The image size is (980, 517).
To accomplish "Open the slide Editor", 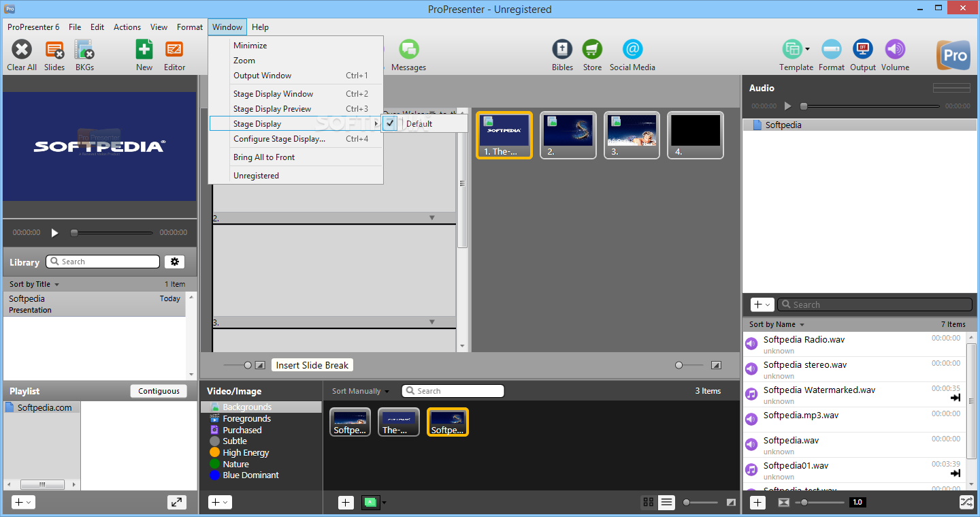I will 174,50.
